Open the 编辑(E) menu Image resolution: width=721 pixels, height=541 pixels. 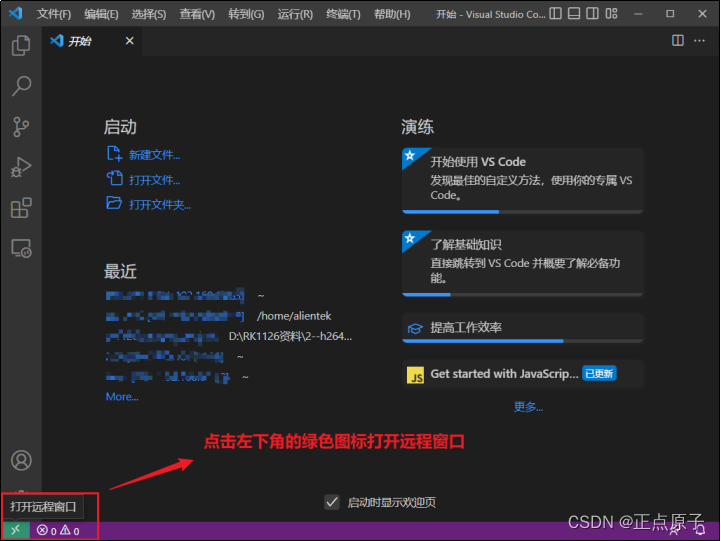101,14
